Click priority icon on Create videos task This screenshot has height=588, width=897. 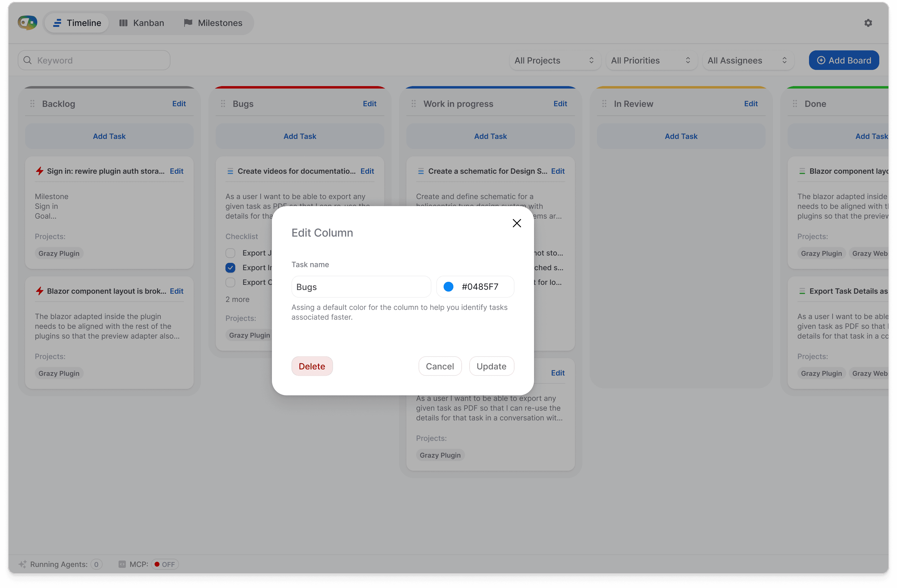click(230, 171)
